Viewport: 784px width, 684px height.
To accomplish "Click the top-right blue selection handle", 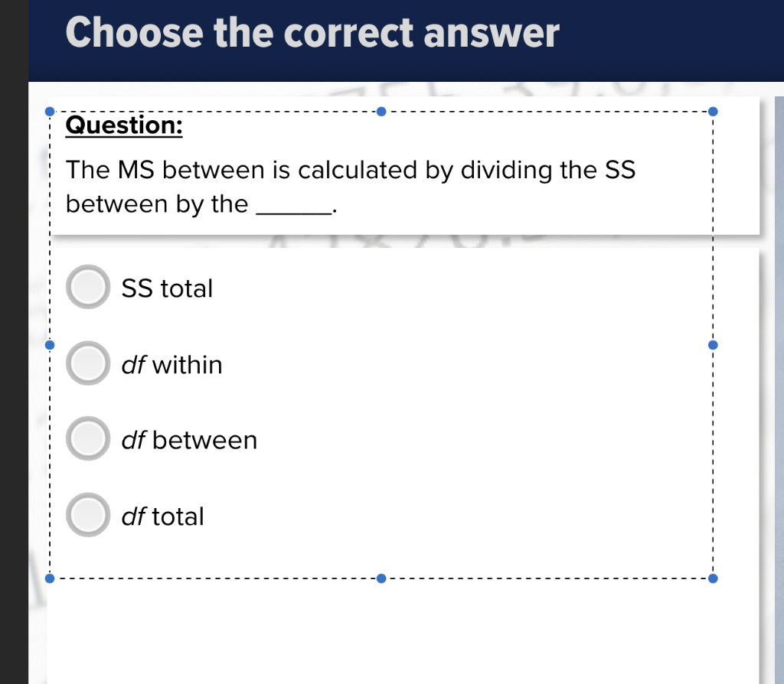I will point(713,111).
